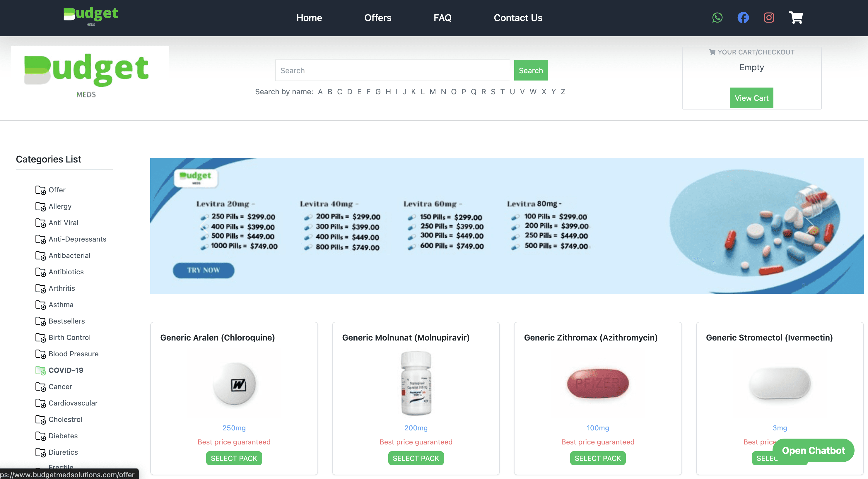868x479 pixels.
Task: Select Contact Us in top navigation
Action: pos(517,18)
